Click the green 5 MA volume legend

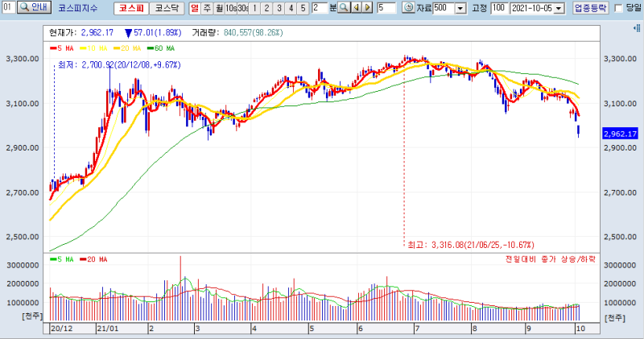click(62, 260)
